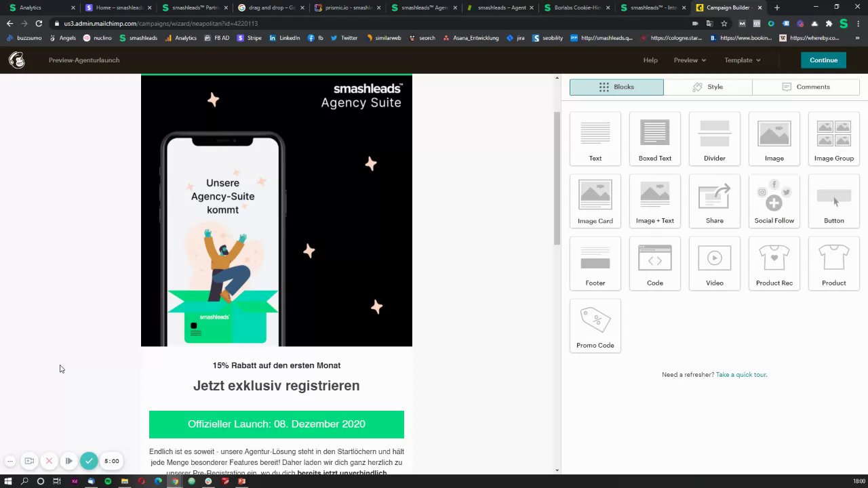Viewport: 868px width, 488px height.
Task: Open the browser extensions puzzle icon
Action: [829, 23]
